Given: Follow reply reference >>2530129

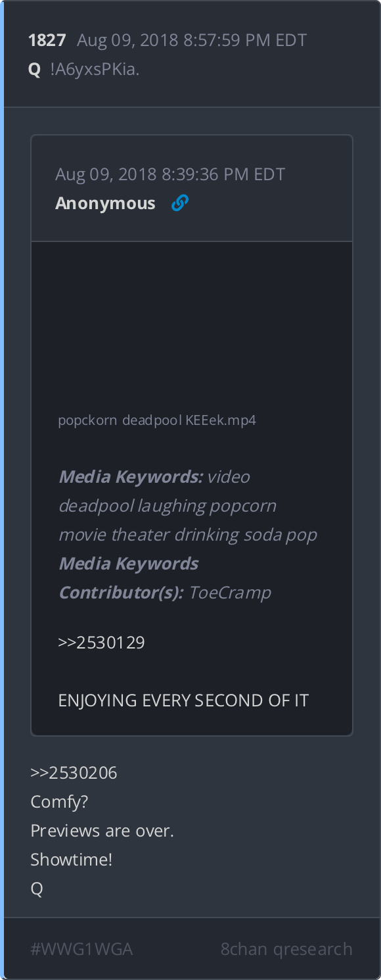Looking at the screenshot, I should click(x=101, y=643).
